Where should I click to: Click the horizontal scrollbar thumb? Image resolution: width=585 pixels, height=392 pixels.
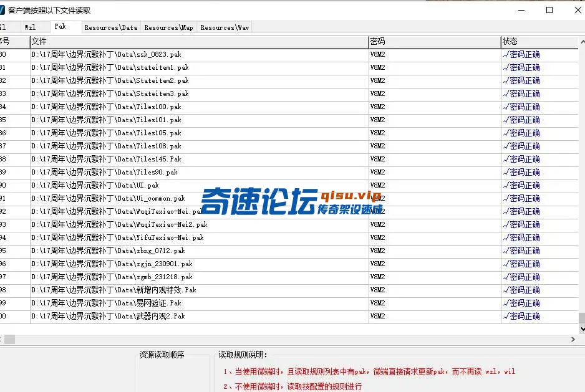click(x=10, y=339)
